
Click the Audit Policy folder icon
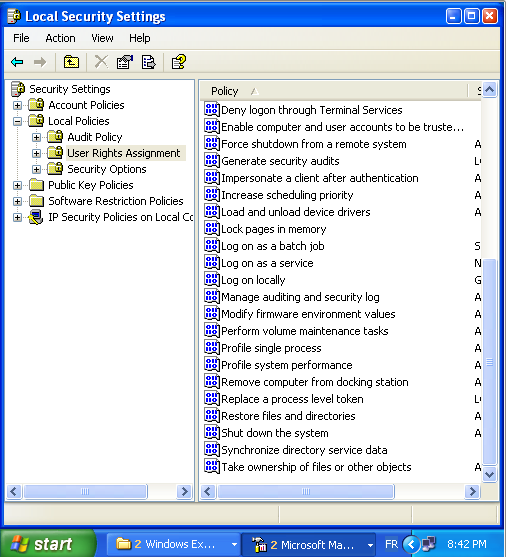55,137
